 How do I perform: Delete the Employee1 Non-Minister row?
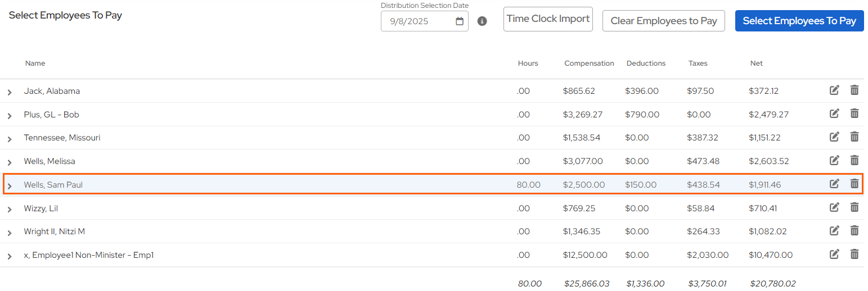[x=854, y=254]
